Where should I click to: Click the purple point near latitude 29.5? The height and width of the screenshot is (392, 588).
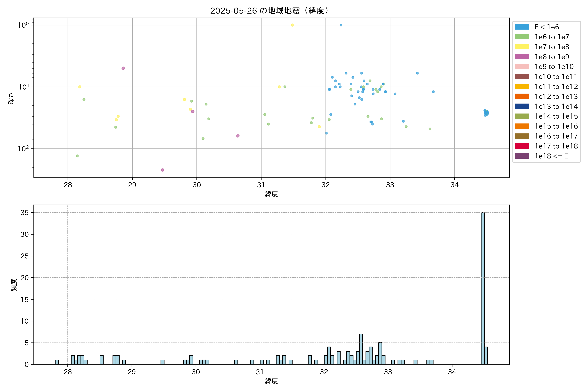(x=163, y=170)
